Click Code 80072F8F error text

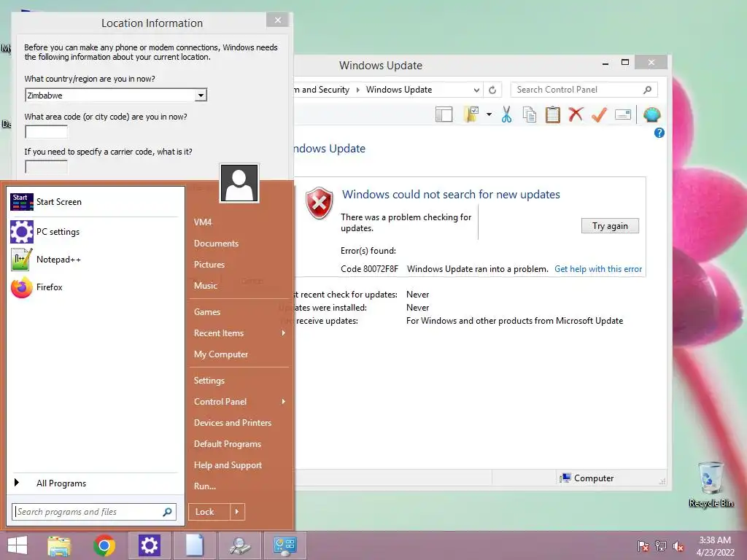[369, 269]
